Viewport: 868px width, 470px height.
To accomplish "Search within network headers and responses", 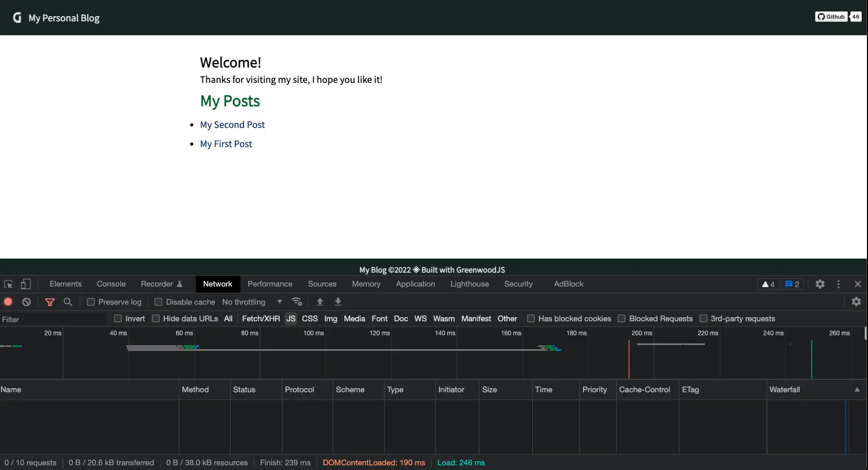I will point(68,302).
